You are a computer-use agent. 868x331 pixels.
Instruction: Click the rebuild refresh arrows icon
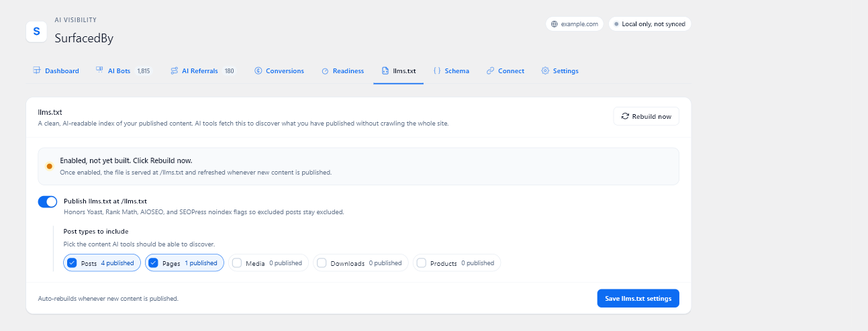tap(625, 116)
